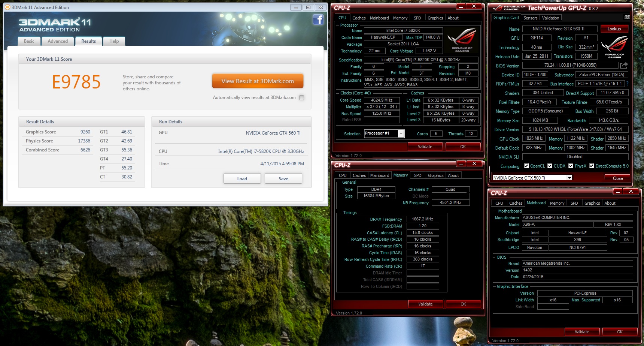644x346 pixels.
Task: Click the GT4 value 27.40
Action: click(x=127, y=159)
